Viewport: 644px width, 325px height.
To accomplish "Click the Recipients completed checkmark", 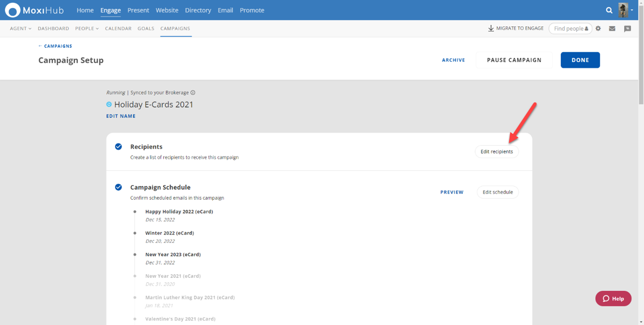I will [x=118, y=147].
